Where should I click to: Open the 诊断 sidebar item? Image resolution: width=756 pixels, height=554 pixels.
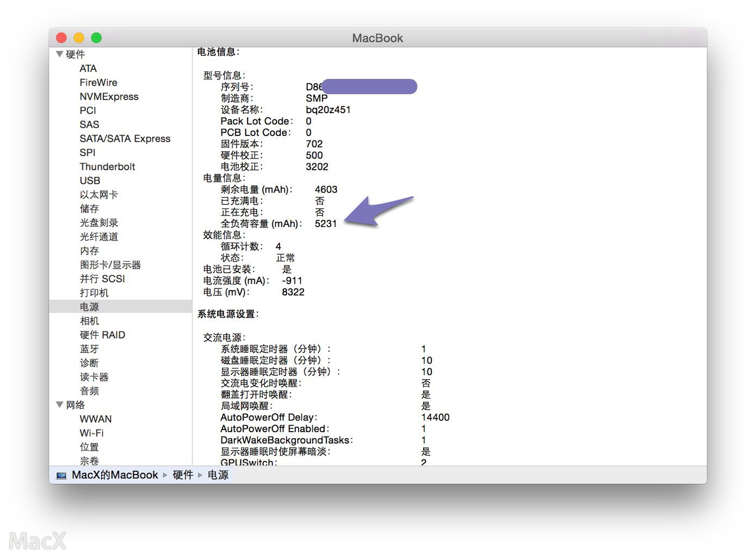click(89, 363)
